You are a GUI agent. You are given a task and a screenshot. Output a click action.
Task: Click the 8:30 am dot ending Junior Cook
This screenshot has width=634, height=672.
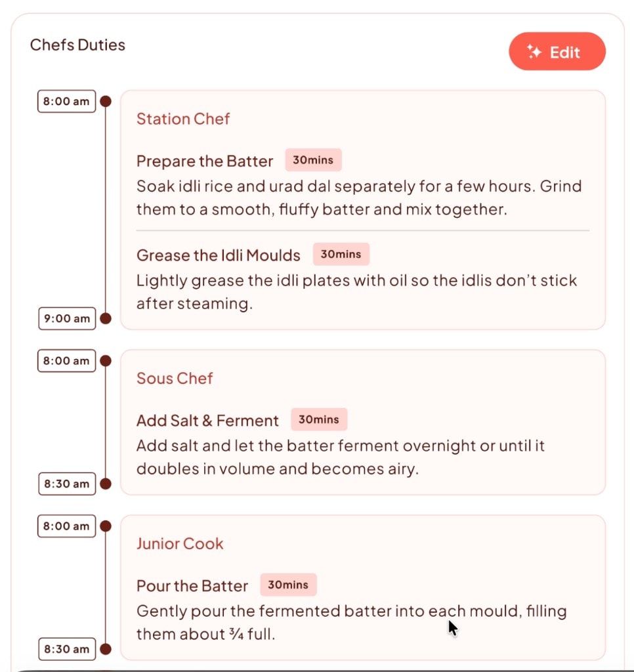106,650
